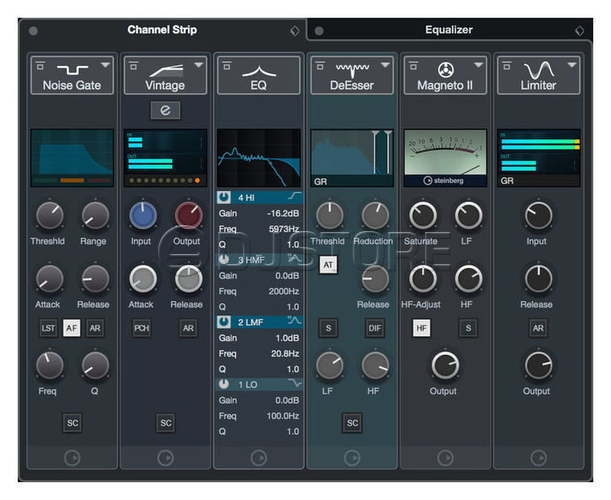The image size is (611, 500).
Task: Click the Noise Gate module bypass icon
Action: click(40, 65)
